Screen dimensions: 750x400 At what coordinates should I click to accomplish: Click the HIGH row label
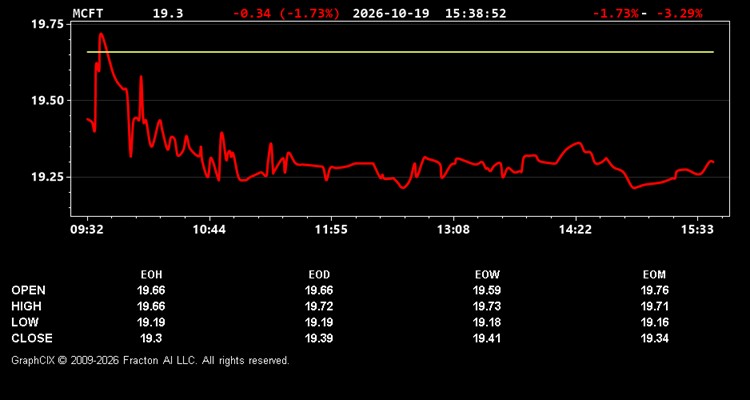(x=26, y=306)
